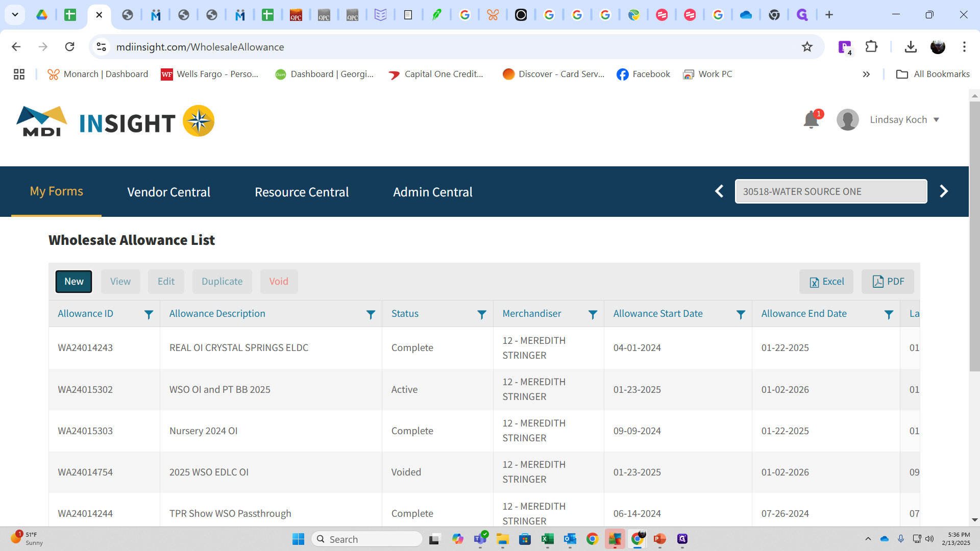Click the Edit button
The height and width of the screenshot is (551, 980).
[x=166, y=282]
